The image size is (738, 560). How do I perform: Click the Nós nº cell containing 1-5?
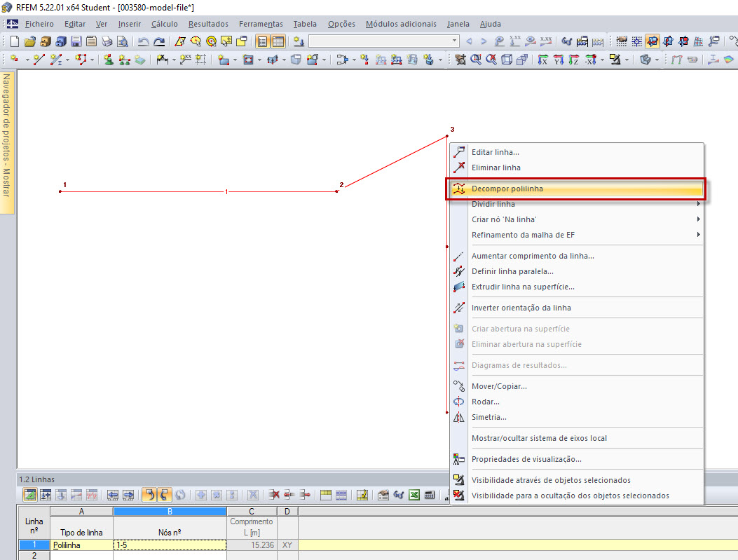[170, 545]
